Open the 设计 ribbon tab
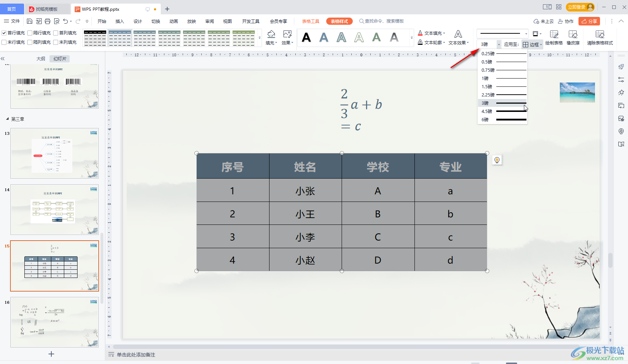 (x=137, y=21)
